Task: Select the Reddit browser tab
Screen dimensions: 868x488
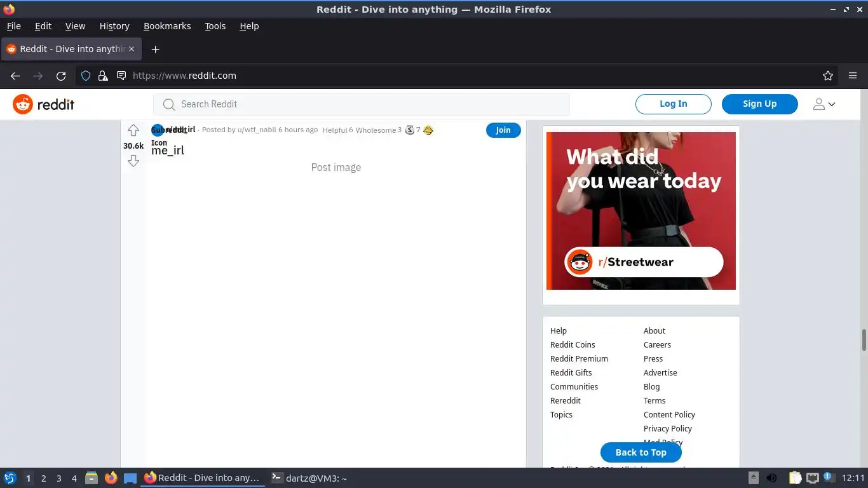Action: (71, 49)
